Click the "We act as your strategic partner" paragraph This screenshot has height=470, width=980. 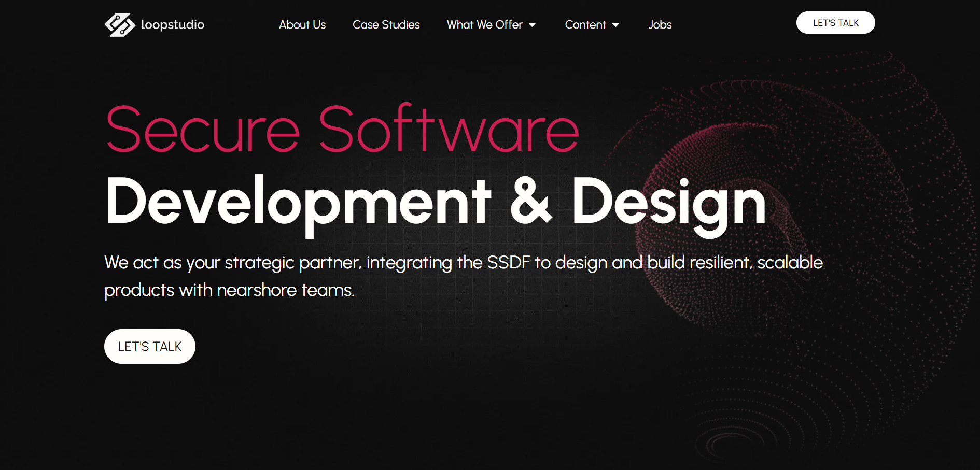tap(464, 276)
